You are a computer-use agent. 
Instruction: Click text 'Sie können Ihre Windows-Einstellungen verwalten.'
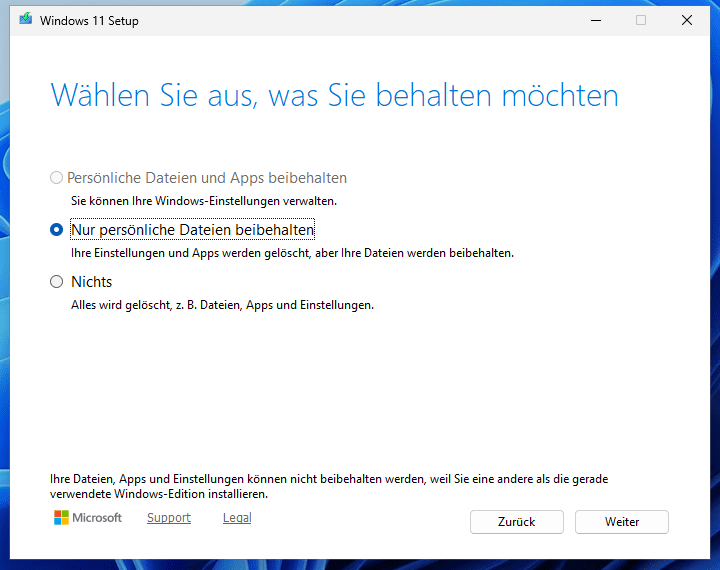point(204,201)
